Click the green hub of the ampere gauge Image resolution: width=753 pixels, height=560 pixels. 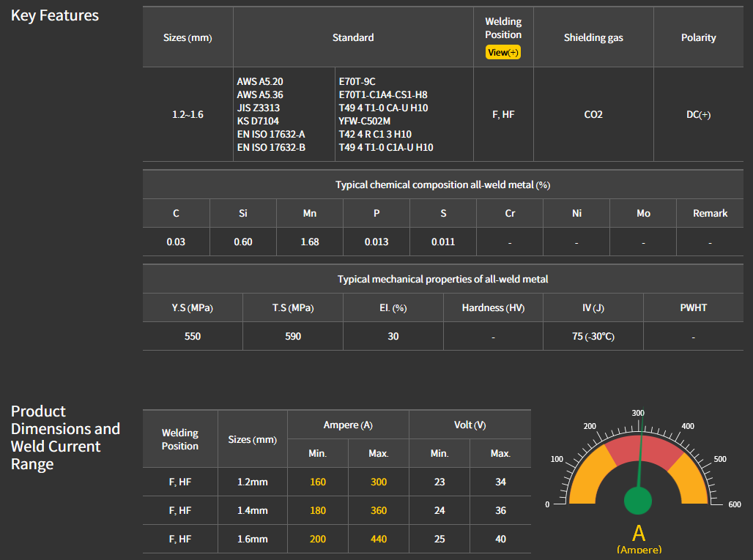coord(638,501)
